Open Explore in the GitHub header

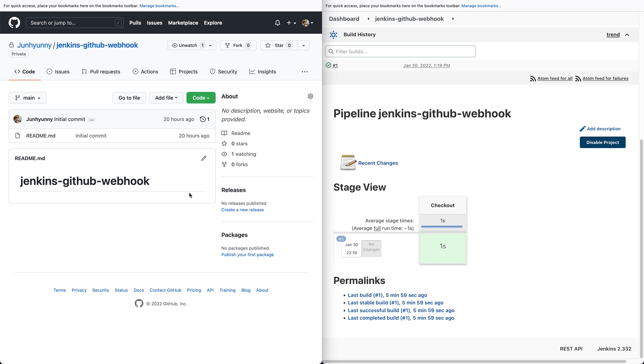213,23
